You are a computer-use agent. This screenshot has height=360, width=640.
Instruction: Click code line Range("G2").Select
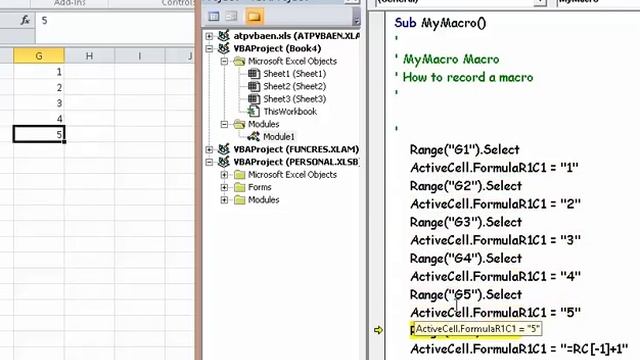(466, 186)
